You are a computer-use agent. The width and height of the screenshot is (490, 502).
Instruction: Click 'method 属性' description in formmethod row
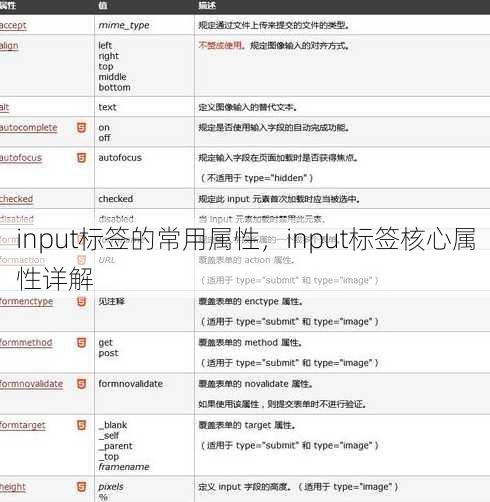[250, 343]
